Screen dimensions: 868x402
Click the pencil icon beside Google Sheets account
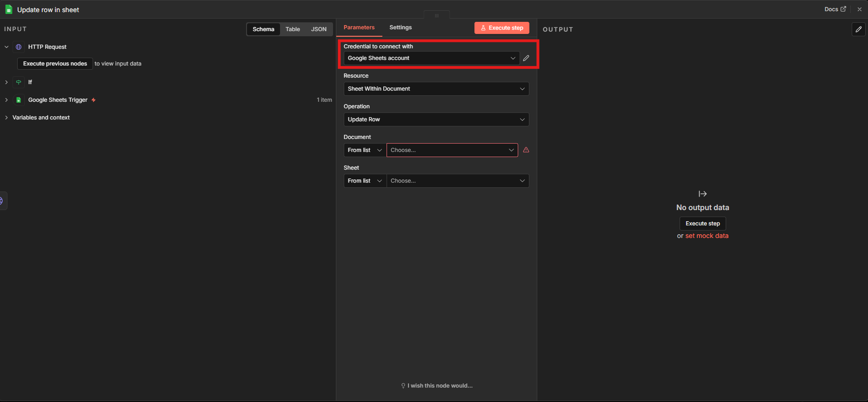(526, 58)
